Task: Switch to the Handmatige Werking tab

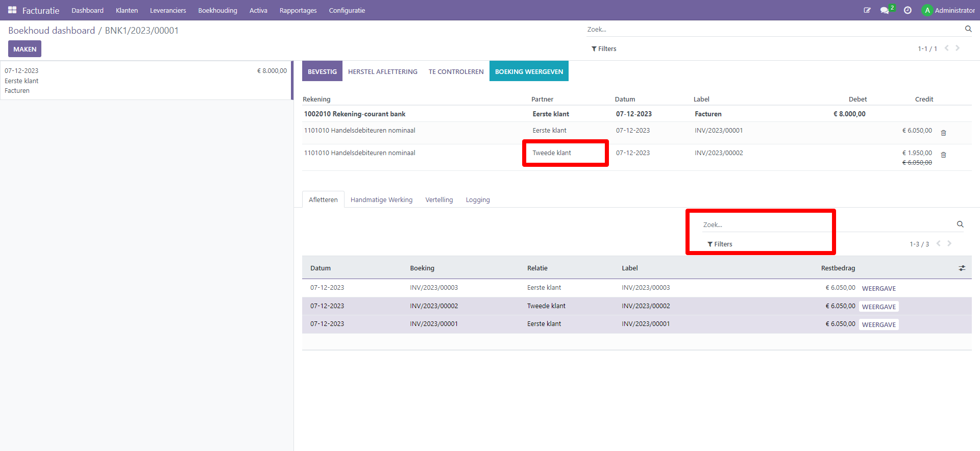Action: (381, 200)
